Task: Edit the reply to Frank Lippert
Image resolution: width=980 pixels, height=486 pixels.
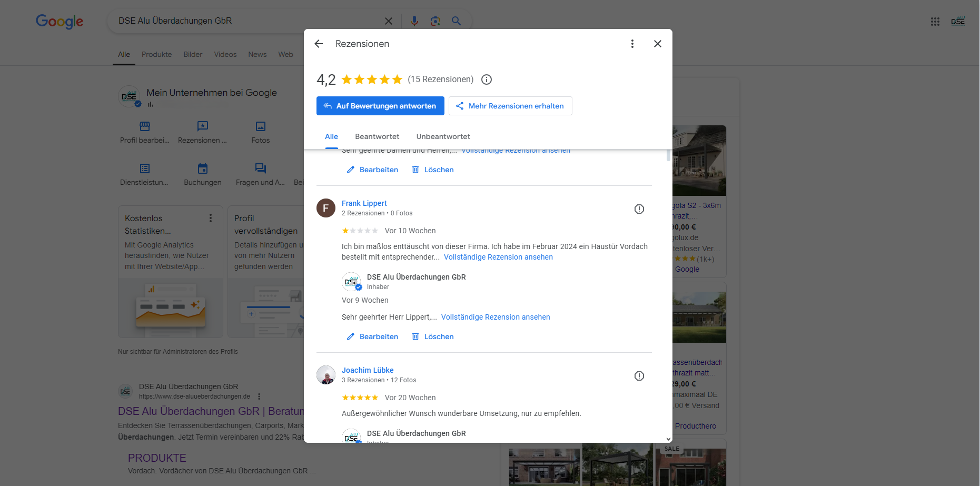Action: click(x=372, y=336)
